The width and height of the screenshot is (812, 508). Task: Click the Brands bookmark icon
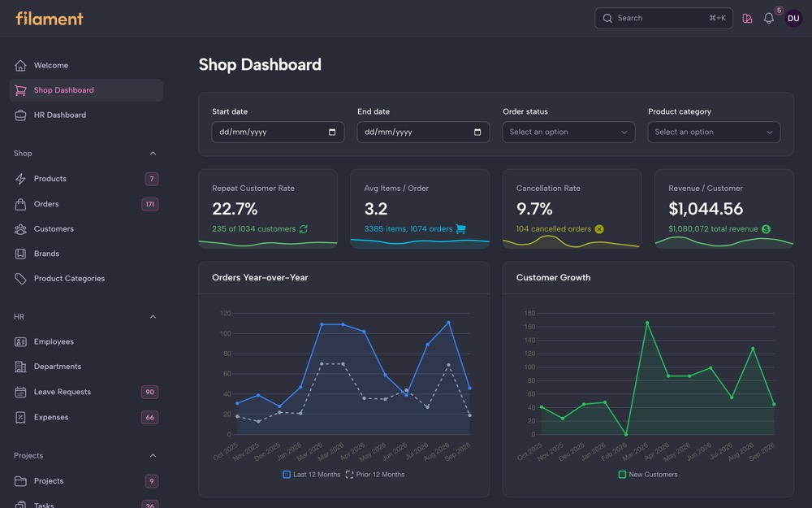[20, 254]
